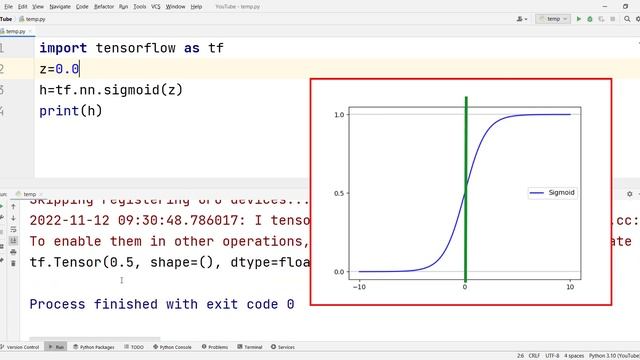Open the TODO tool window
640x360 pixels.
coord(134,347)
